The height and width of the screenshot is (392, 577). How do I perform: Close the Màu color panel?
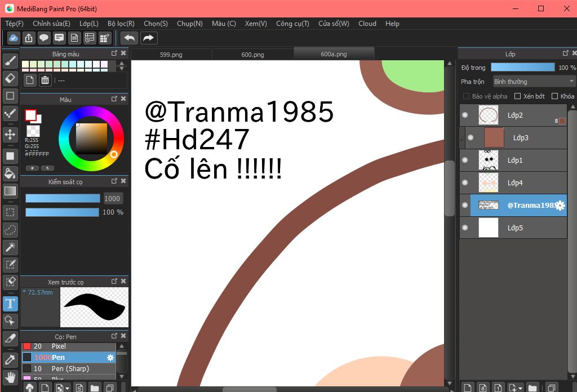pos(123,99)
